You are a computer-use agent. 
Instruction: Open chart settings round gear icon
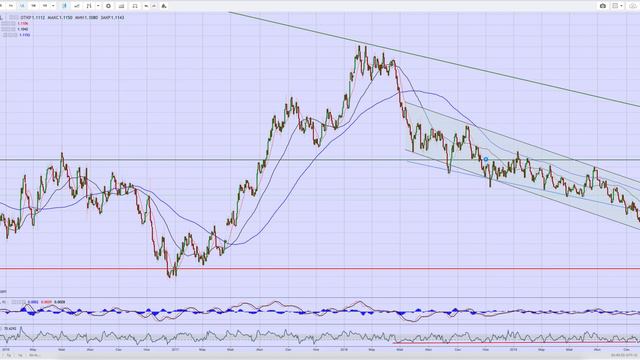109,6
